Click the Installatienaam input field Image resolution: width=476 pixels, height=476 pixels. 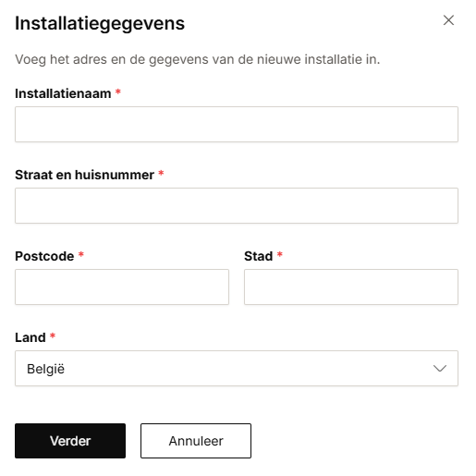tap(237, 124)
